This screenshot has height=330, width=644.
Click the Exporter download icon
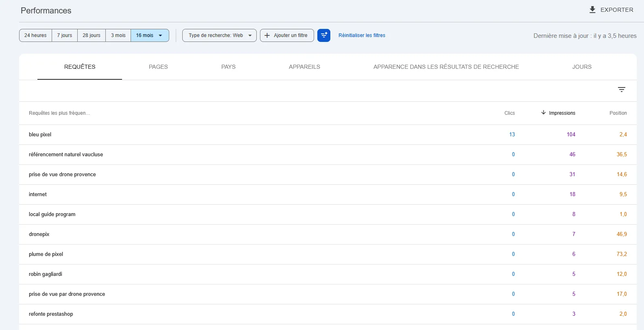click(x=592, y=10)
